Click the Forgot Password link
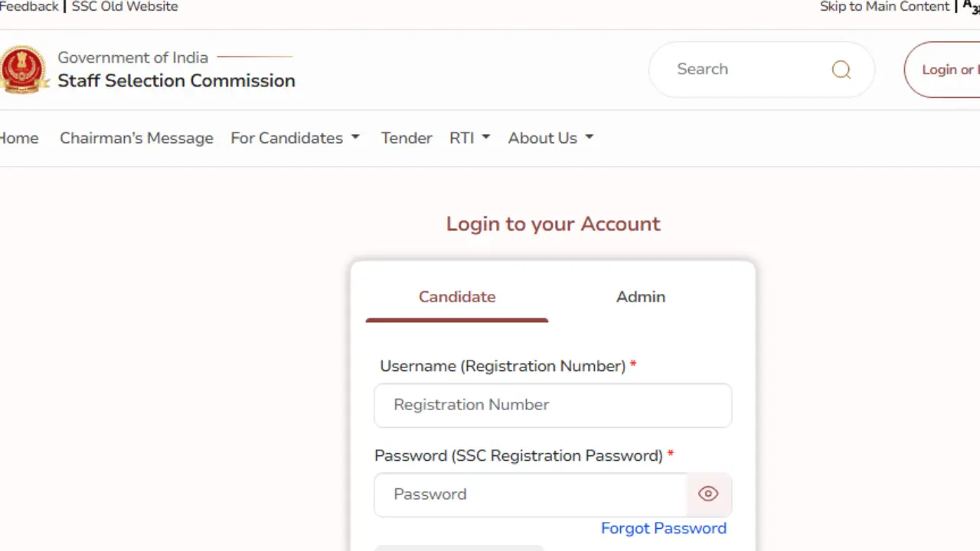The image size is (980, 551). (663, 528)
